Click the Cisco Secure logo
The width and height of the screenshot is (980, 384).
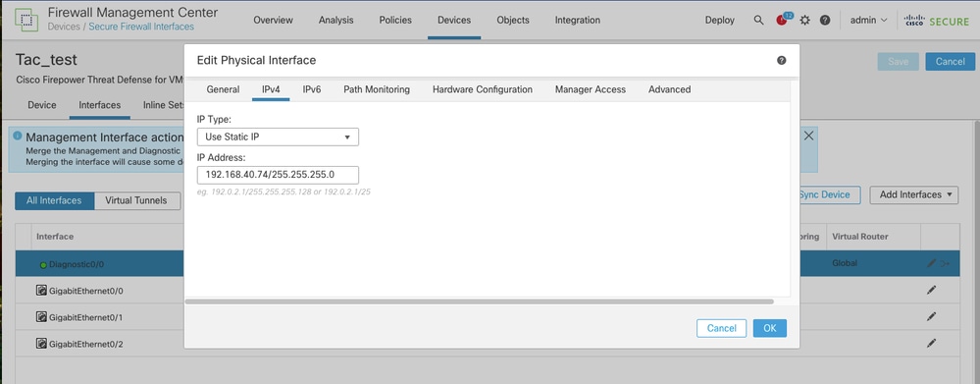tap(936, 21)
